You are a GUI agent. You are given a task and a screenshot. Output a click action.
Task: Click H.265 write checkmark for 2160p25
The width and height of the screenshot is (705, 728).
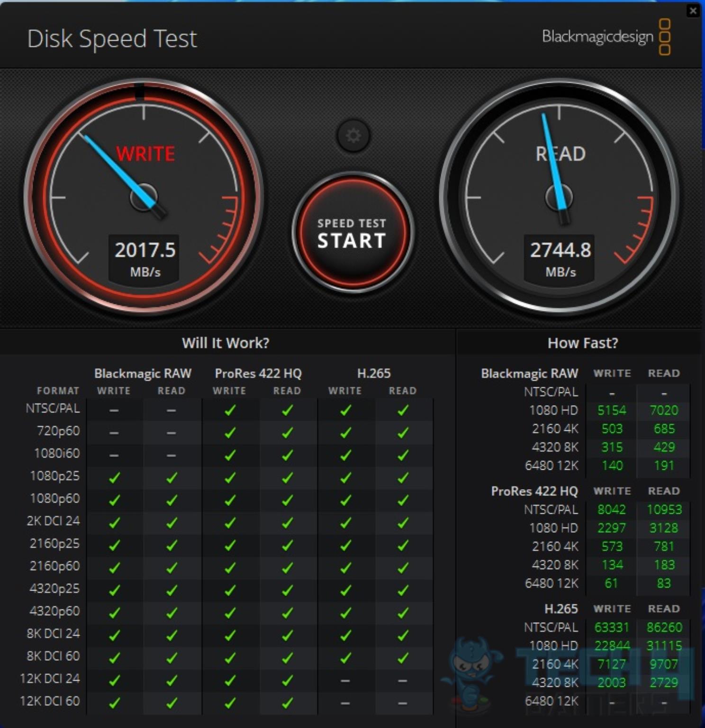click(345, 545)
